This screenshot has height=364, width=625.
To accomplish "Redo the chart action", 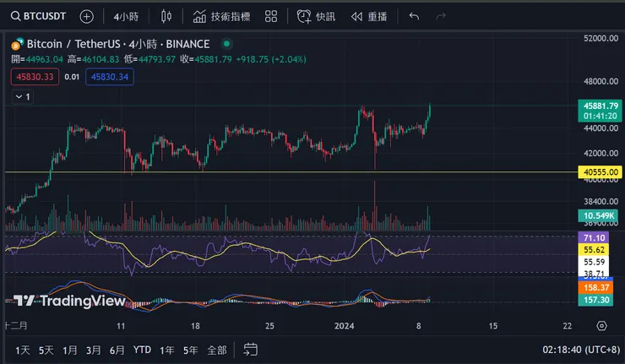I will tap(440, 16).
